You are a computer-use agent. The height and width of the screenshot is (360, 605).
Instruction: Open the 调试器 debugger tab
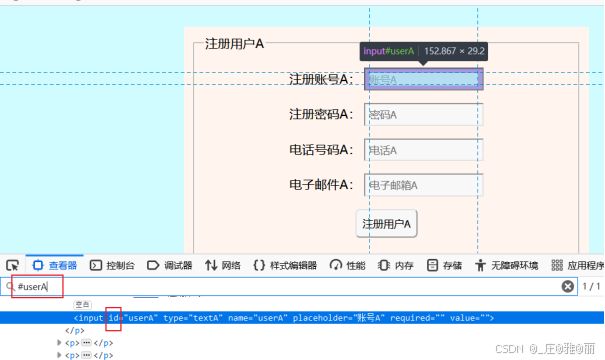tap(169, 265)
